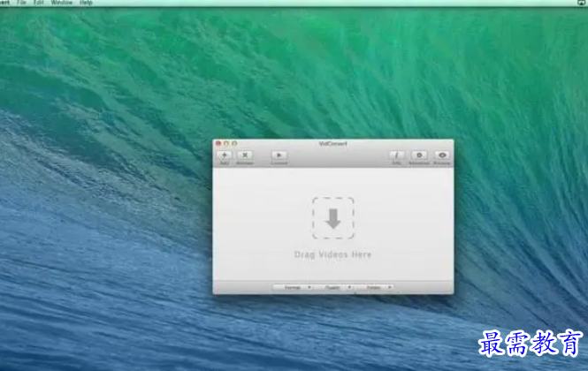
Task: Open the File menu
Action: tap(21, 3)
